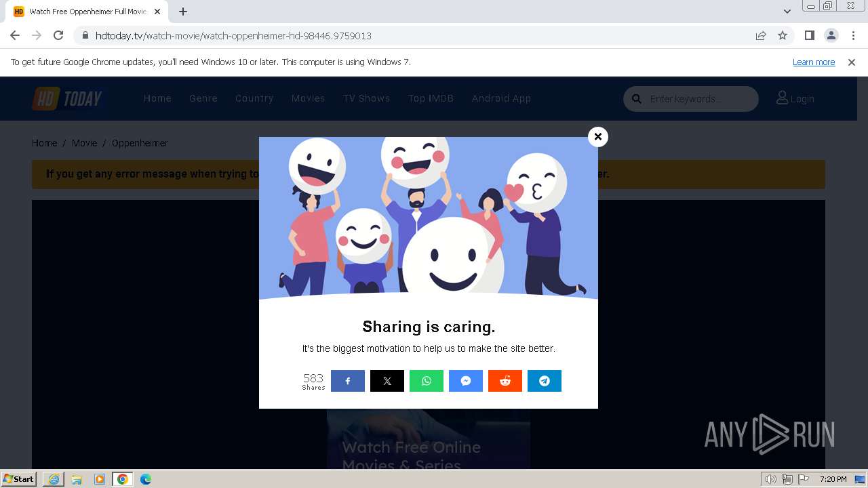Open the Windows Start menu
Image resolution: width=868 pixels, height=488 pixels.
pyautogui.click(x=19, y=479)
